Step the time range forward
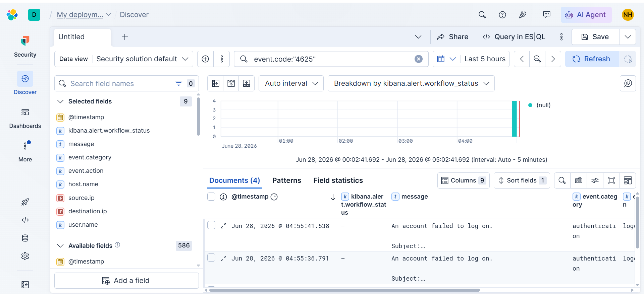644x294 pixels. 553,59
